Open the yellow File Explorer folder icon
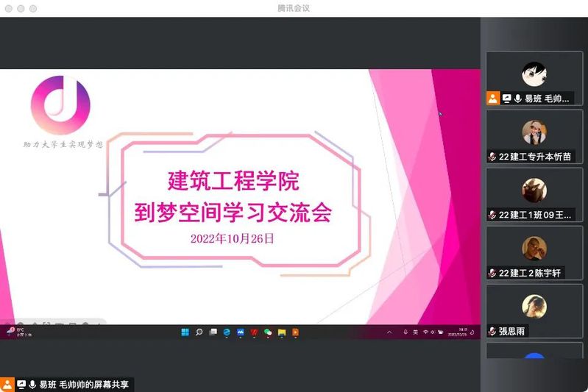The height and width of the screenshot is (392, 588). 282,332
